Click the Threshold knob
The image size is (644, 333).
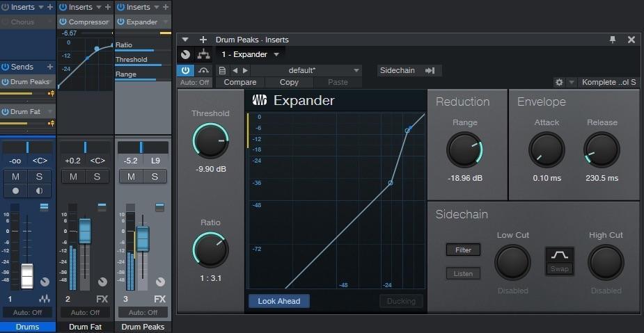pyautogui.click(x=210, y=140)
